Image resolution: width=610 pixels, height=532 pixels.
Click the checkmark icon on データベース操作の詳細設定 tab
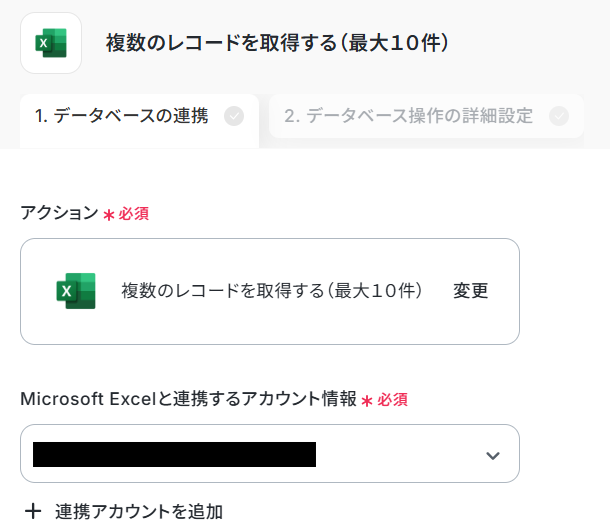click(559, 116)
